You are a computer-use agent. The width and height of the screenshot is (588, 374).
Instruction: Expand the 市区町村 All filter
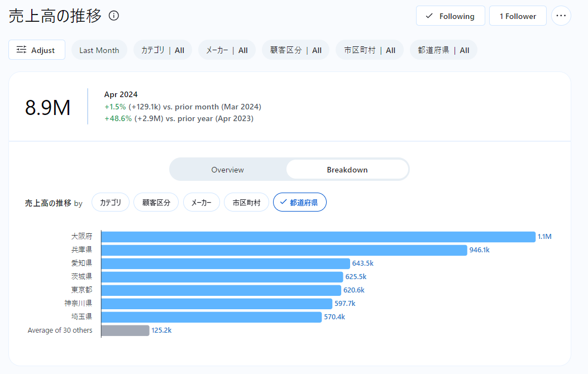369,50
